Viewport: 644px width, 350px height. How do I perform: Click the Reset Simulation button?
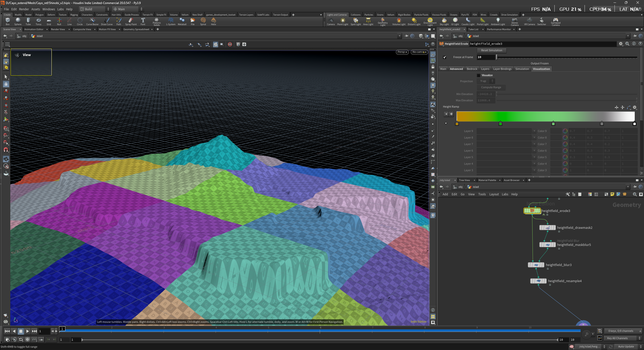pyautogui.click(x=492, y=50)
